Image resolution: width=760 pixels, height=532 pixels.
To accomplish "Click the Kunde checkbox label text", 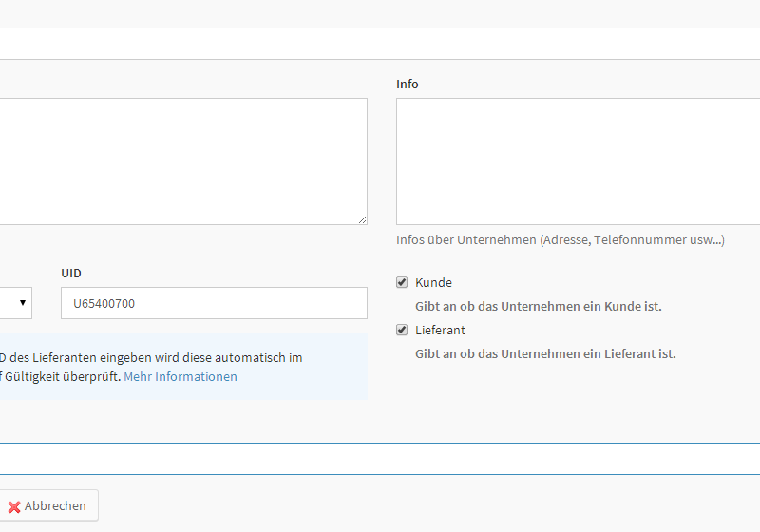I will [x=433, y=283].
